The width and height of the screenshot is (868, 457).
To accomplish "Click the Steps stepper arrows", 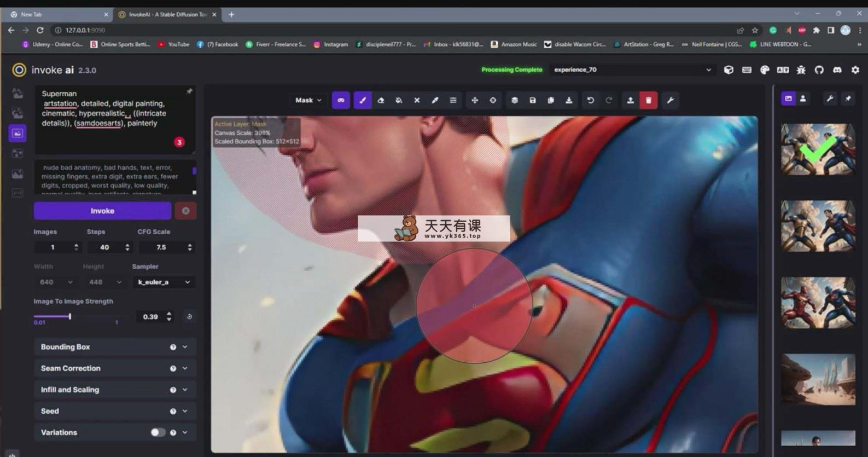I will (127, 247).
